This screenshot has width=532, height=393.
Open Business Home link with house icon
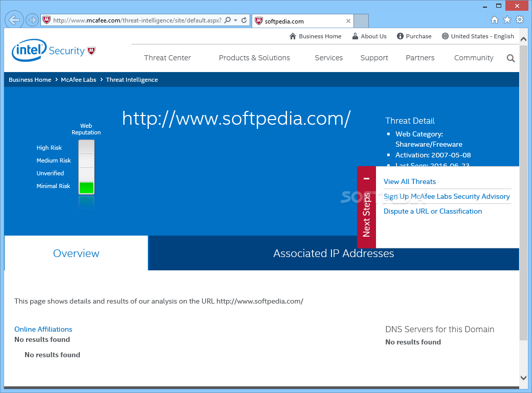click(315, 36)
